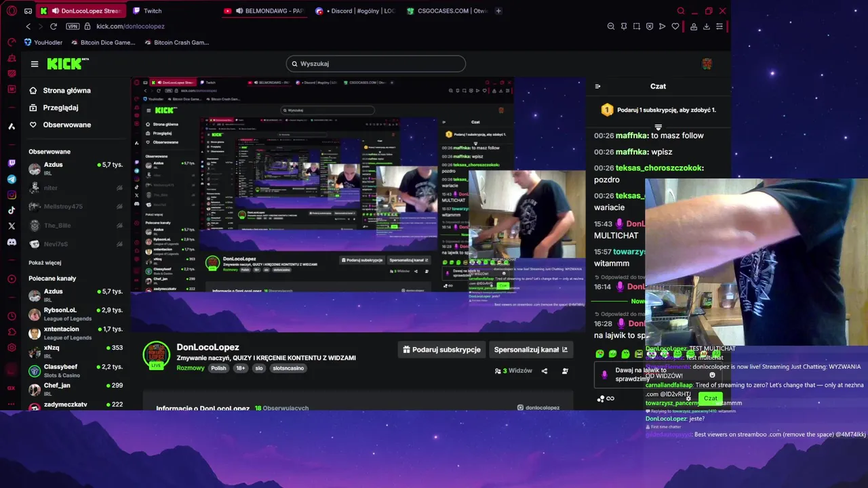Expand Pokaż więcej followed channels
The width and height of the screenshot is (868, 488).
pyautogui.click(x=45, y=263)
